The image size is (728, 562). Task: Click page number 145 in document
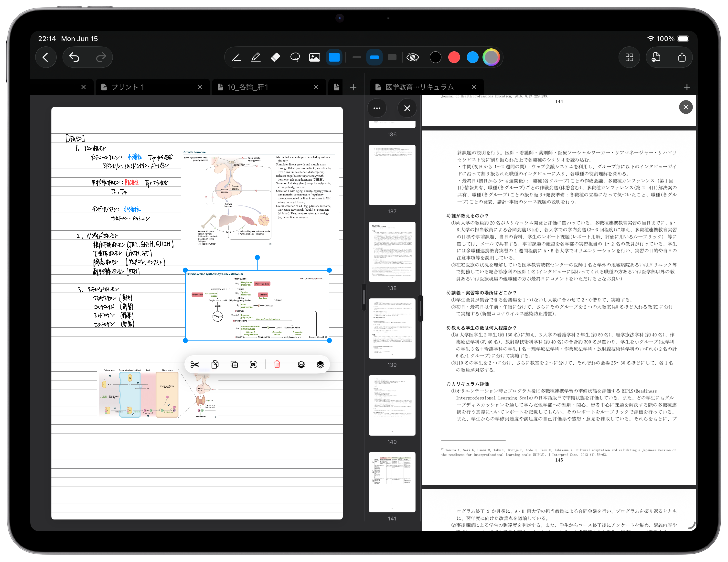(x=559, y=460)
